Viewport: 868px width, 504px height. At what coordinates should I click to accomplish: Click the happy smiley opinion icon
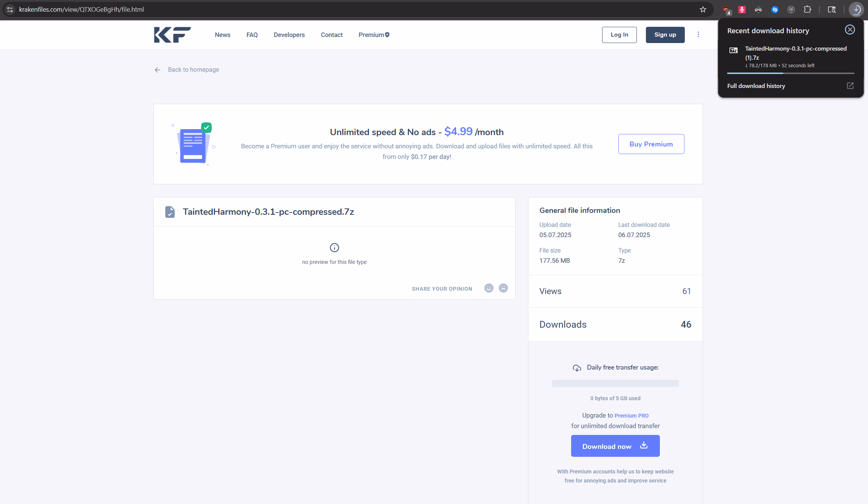[x=489, y=288]
